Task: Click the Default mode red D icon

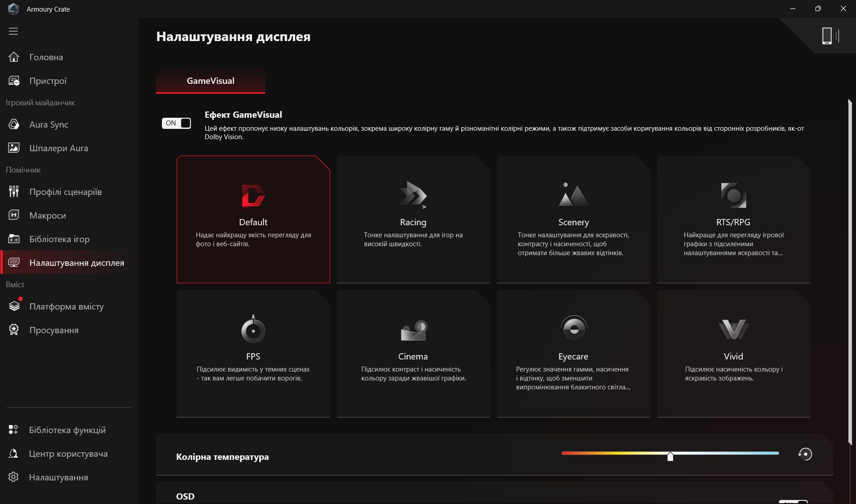Action: (x=253, y=196)
